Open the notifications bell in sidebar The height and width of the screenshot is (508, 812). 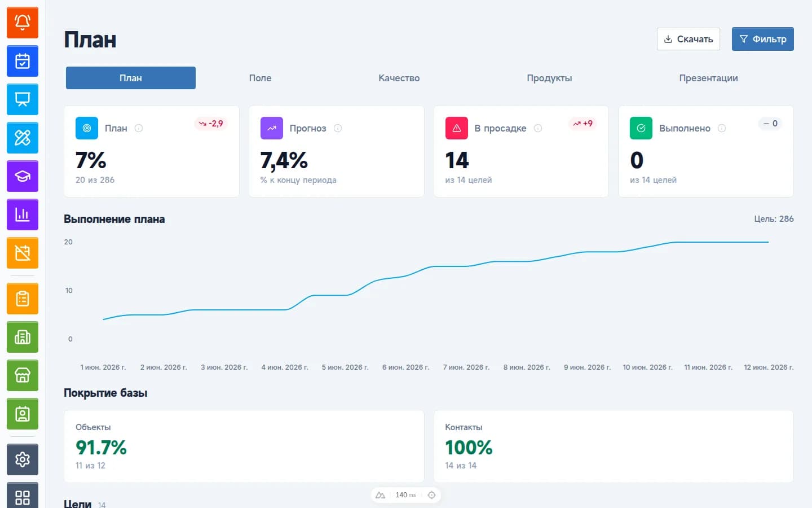coord(23,23)
